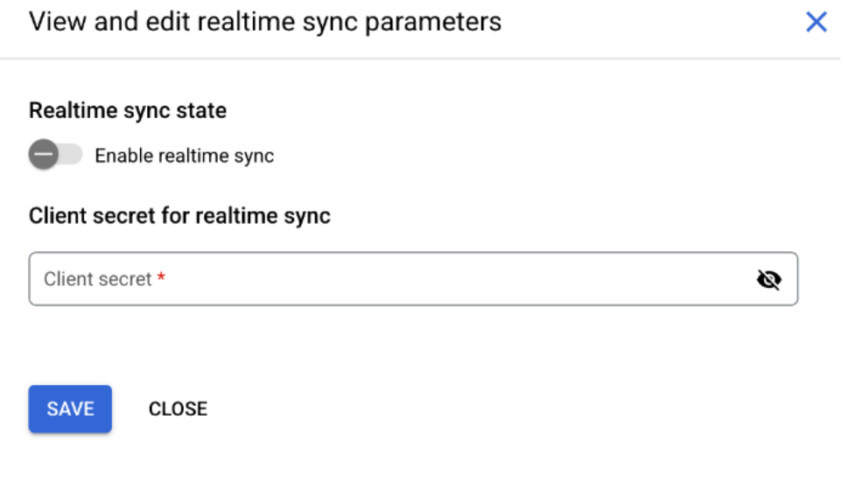The height and width of the screenshot is (504, 849).
Task: Select the dialog title text
Action: coord(263,23)
